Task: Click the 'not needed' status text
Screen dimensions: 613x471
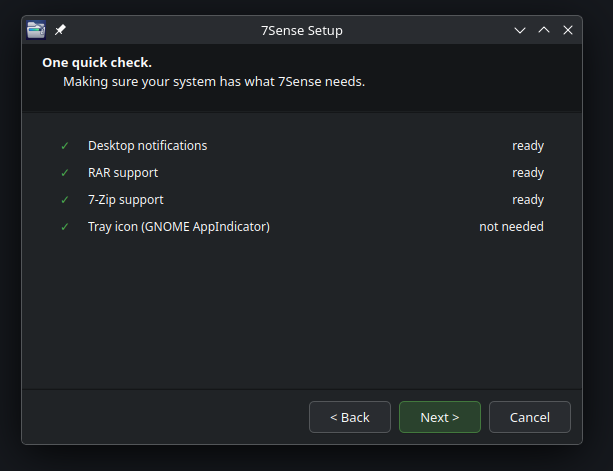Action: (x=511, y=227)
